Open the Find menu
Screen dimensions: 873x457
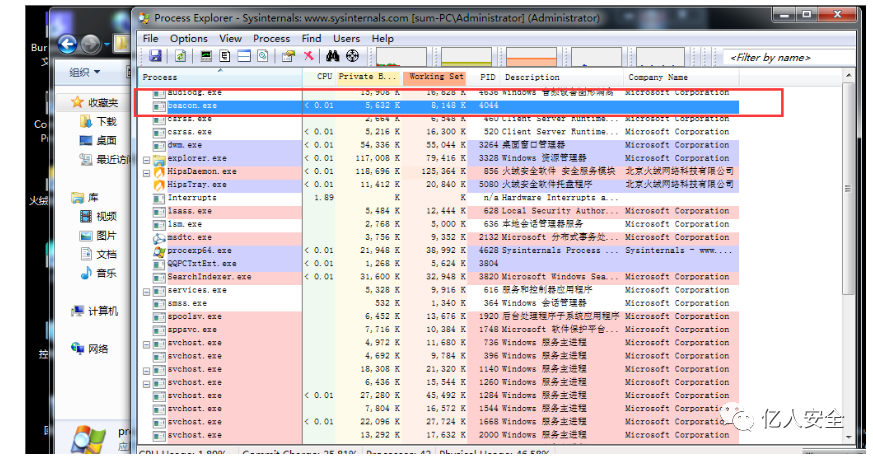pyautogui.click(x=311, y=38)
